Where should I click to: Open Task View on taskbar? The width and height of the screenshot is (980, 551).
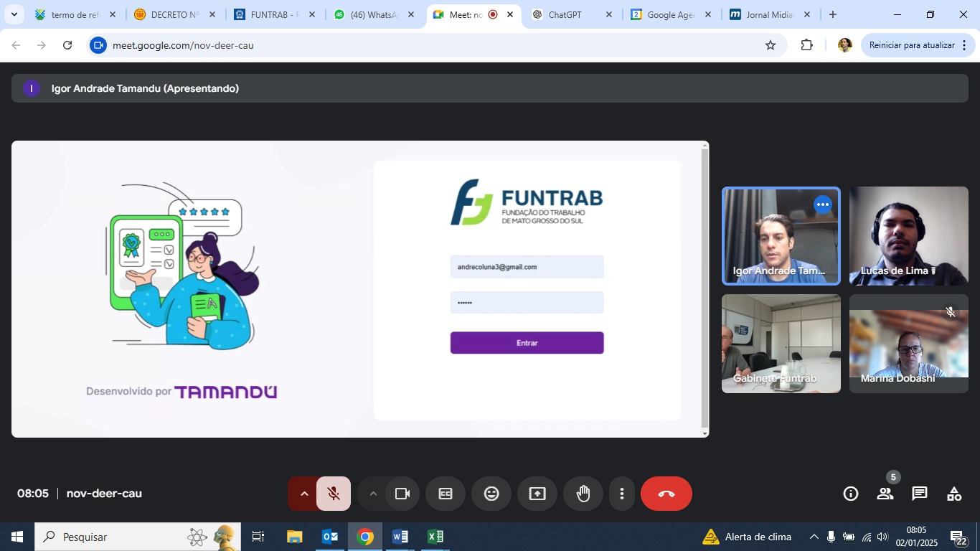pyautogui.click(x=258, y=537)
